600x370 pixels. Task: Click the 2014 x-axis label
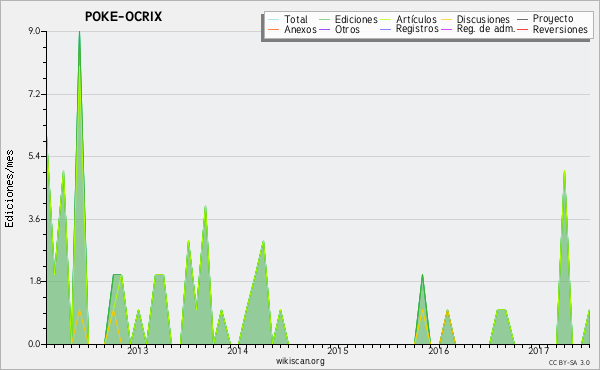pyautogui.click(x=238, y=350)
